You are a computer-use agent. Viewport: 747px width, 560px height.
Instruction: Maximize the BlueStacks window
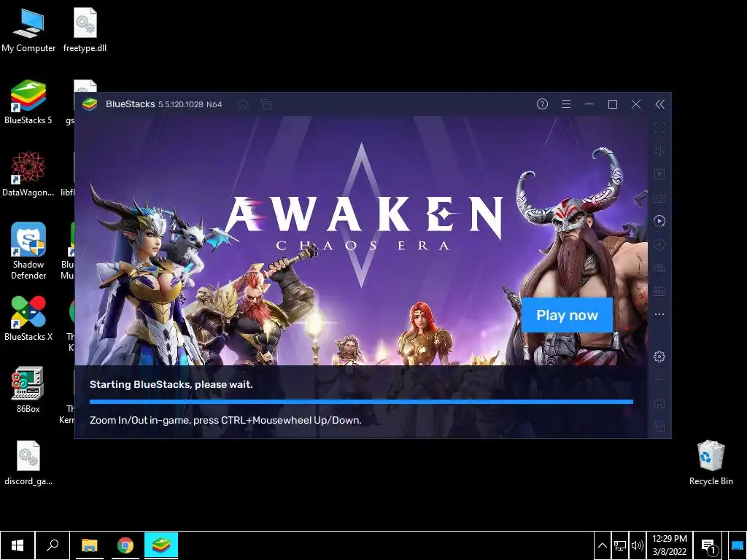tap(613, 104)
